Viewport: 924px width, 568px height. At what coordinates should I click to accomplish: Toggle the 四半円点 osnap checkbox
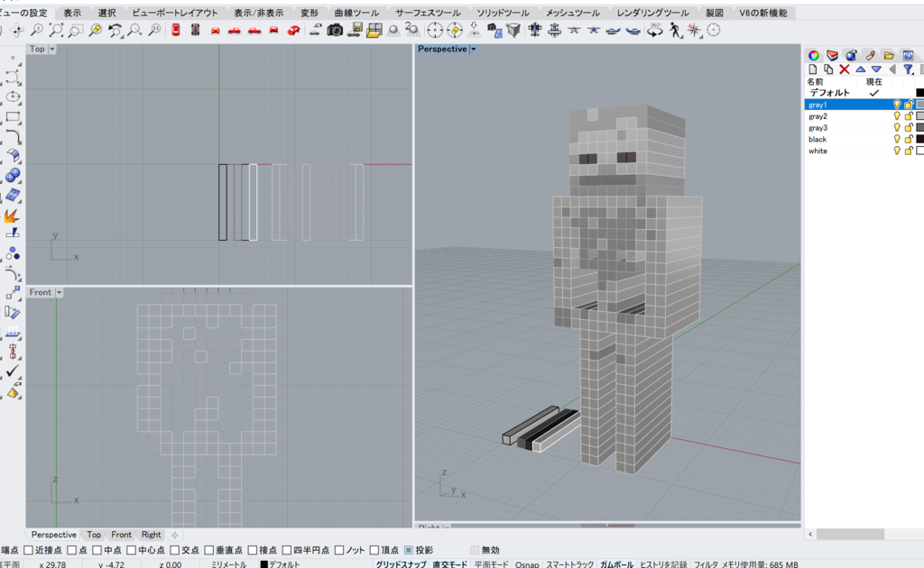click(286, 550)
